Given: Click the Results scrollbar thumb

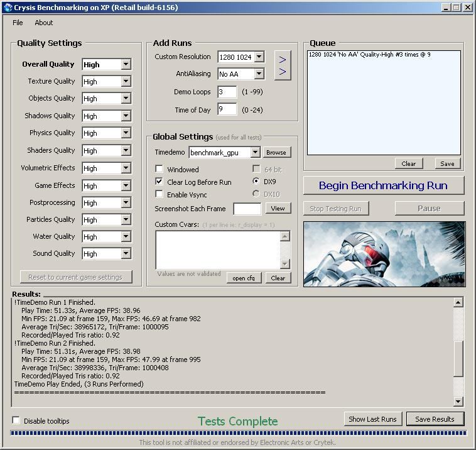Looking at the screenshot, I should click(x=458, y=358).
